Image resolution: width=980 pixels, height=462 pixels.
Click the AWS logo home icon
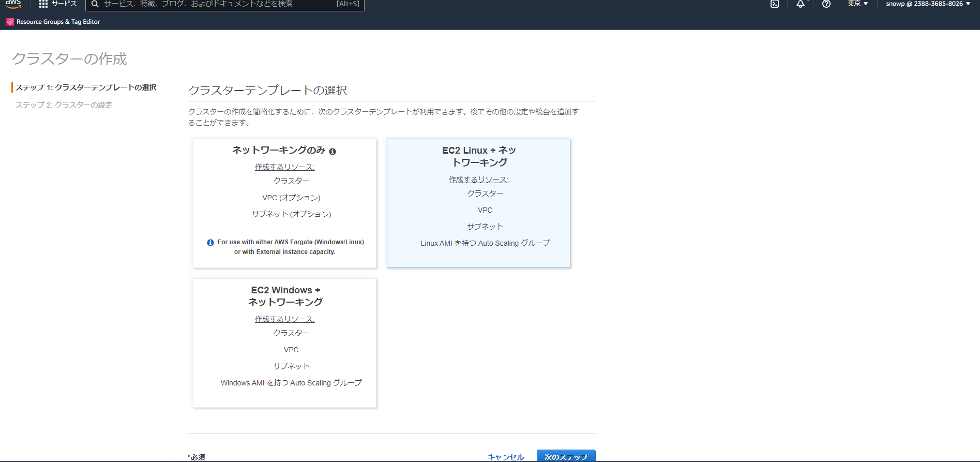coord(13,4)
